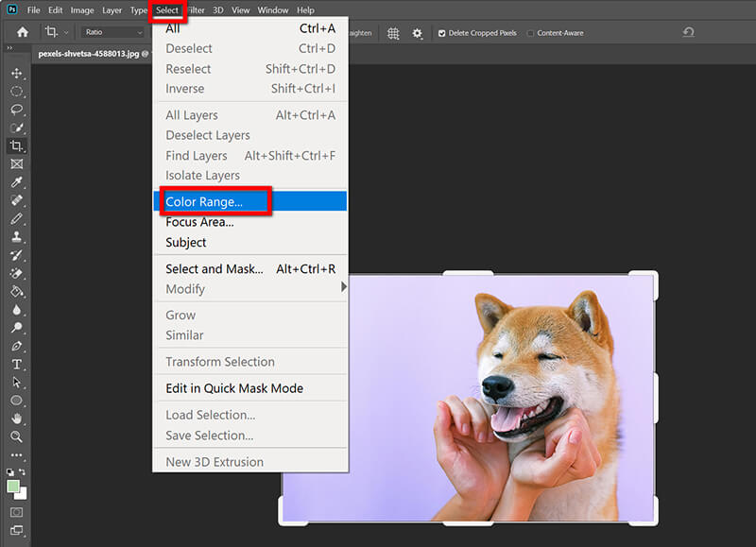The image size is (756, 547).
Task: Click the Reset crop button
Action: (x=687, y=31)
